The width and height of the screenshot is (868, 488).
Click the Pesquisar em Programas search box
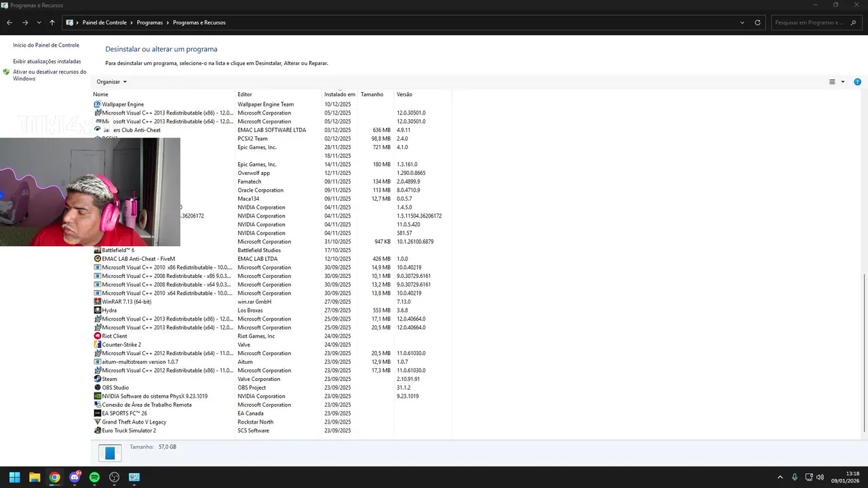point(816,22)
